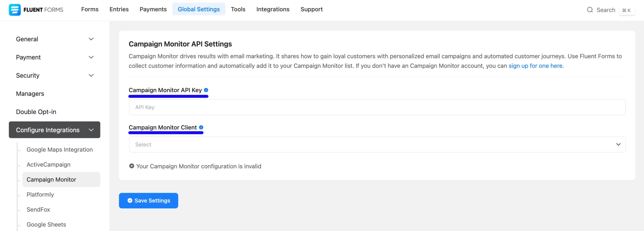
Task: Click the error icon before the invalid configuration message
Action: click(131, 166)
